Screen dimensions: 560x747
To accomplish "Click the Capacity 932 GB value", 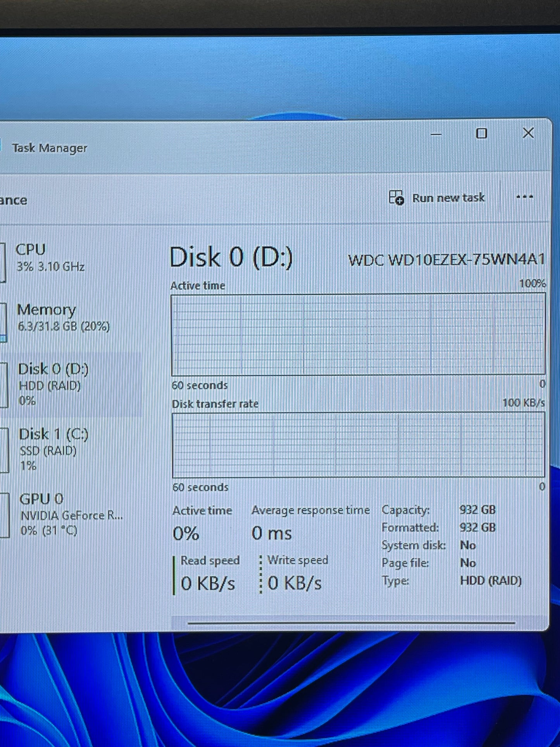I will (x=477, y=509).
